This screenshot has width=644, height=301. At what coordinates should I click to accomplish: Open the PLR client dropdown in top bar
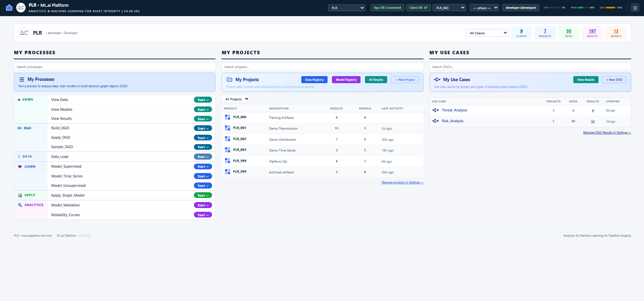[x=346, y=8]
